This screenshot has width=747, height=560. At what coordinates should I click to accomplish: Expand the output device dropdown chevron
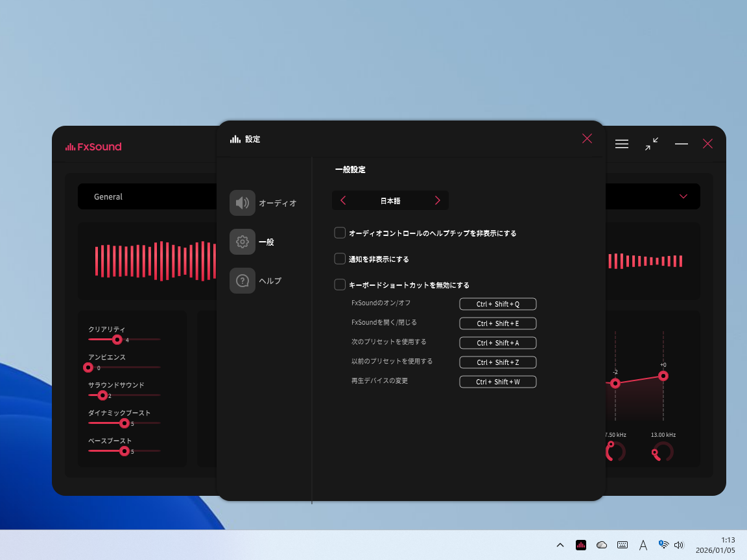click(x=683, y=196)
